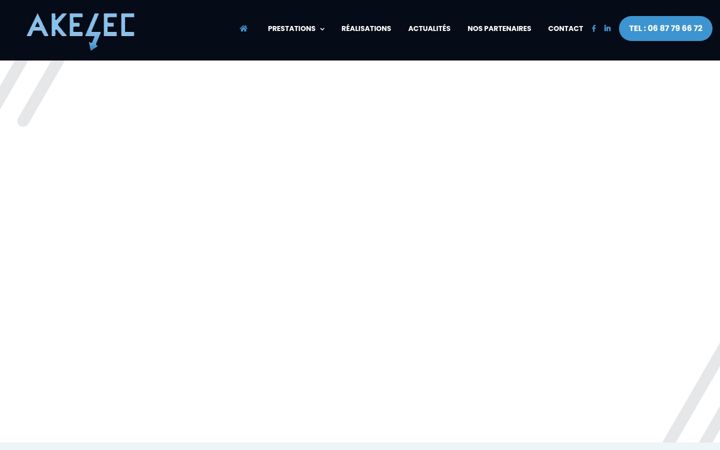Open the Contact page

565,28
